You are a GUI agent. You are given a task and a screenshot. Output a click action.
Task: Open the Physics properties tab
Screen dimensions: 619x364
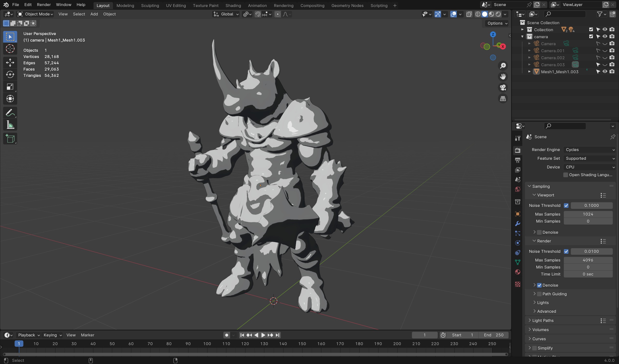pos(517,243)
